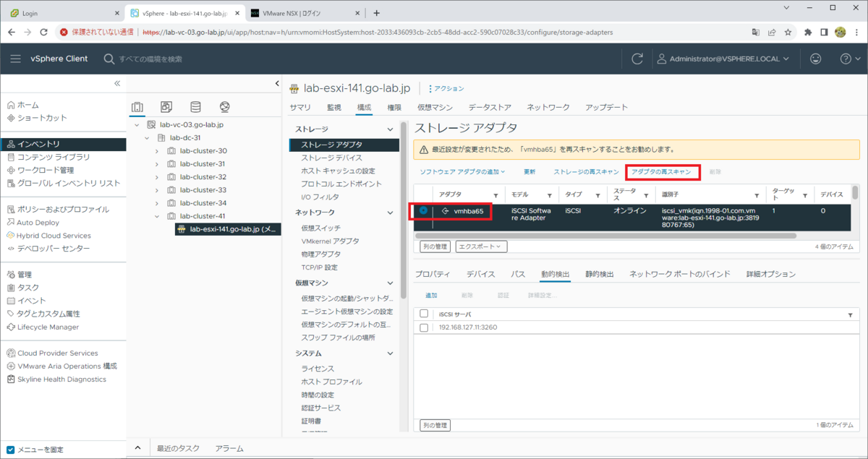Select the vmhba65 adapter radio button
This screenshot has width=868, height=459.
tap(422, 211)
